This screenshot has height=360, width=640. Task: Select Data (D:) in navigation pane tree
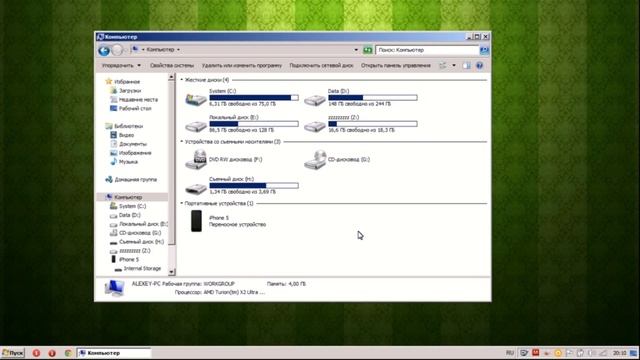pyautogui.click(x=125, y=215)
